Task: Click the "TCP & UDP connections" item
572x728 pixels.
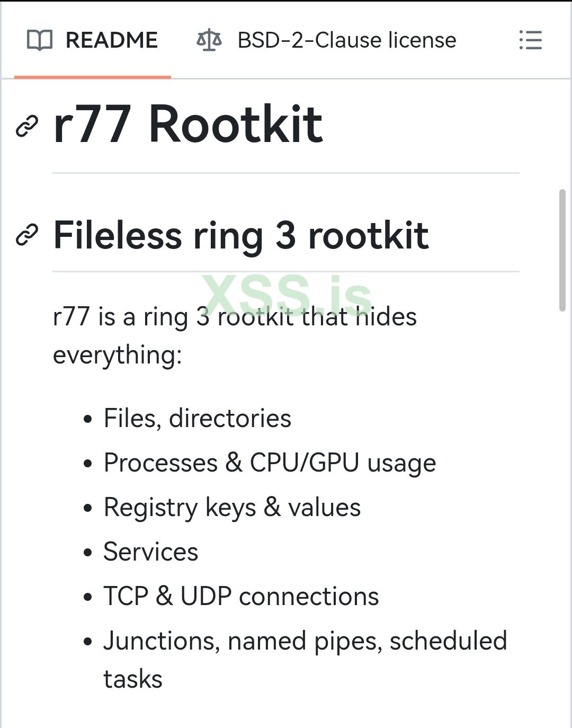Action: point(241,596)
